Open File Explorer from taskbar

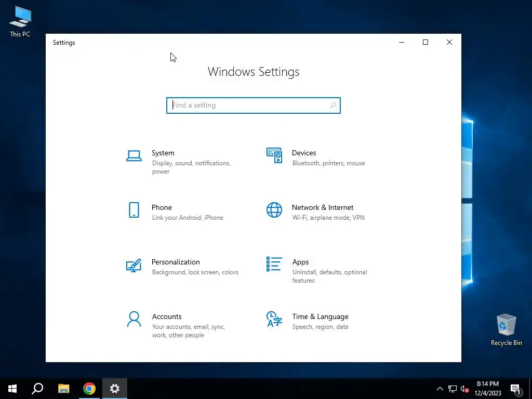(x=63, y=389)
